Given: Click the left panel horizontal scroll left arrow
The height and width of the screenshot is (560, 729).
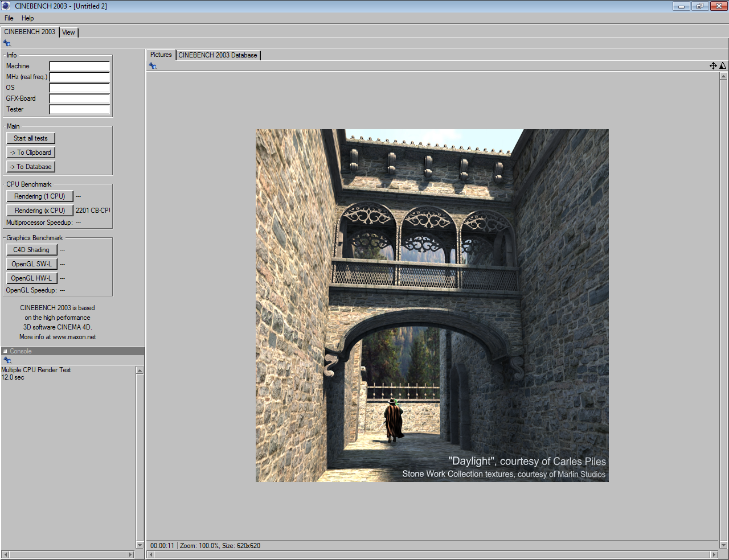Looking at the screenshot, I should click(5, 554).
